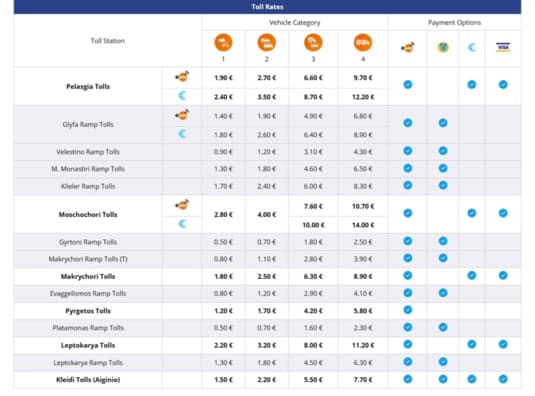Click Moschochori Tolls cash payment checkmark
The width and height of the screenshot is (535, 396).
[x=472, y=213]
